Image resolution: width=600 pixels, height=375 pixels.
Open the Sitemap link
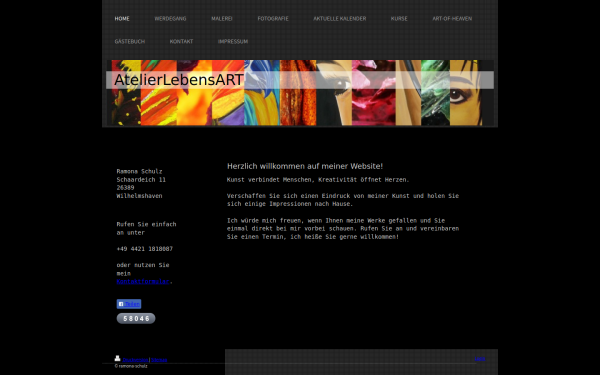pyautogui.click(x=159, y=360)
